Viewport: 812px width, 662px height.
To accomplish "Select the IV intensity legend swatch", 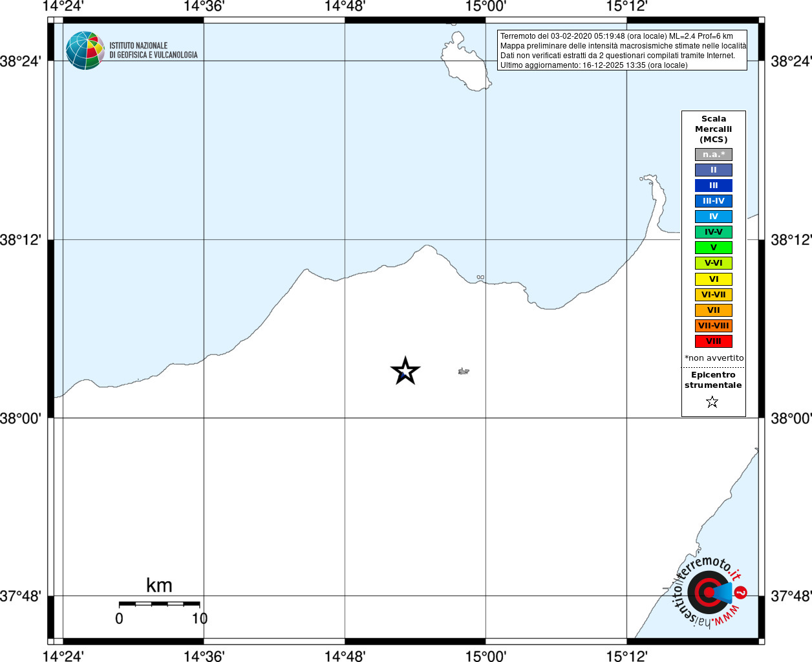I will tap(714, 217).
